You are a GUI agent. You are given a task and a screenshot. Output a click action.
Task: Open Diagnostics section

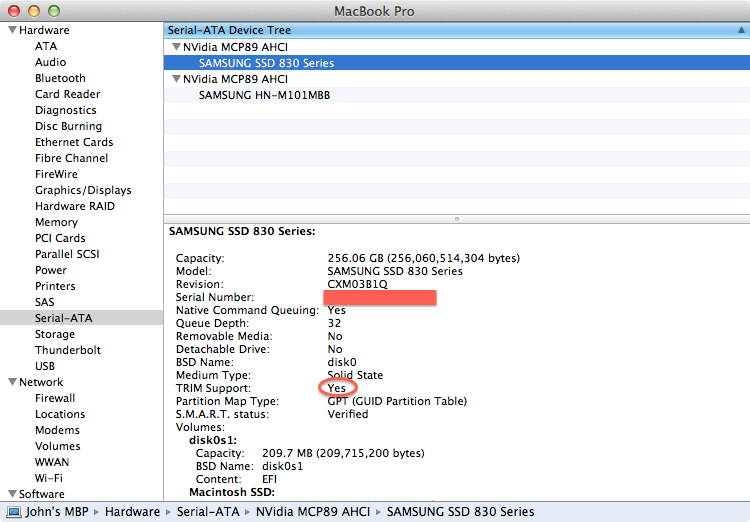(x=66, y=110)
